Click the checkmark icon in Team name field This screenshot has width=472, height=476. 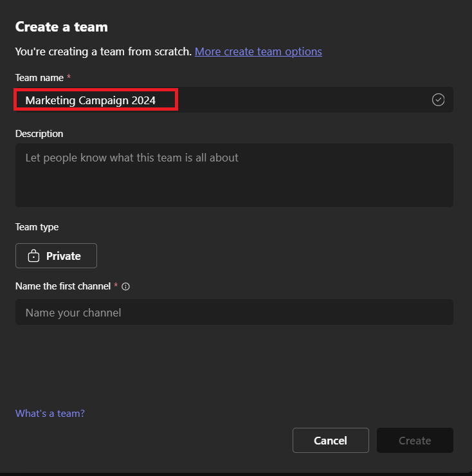tap(438, 100)
